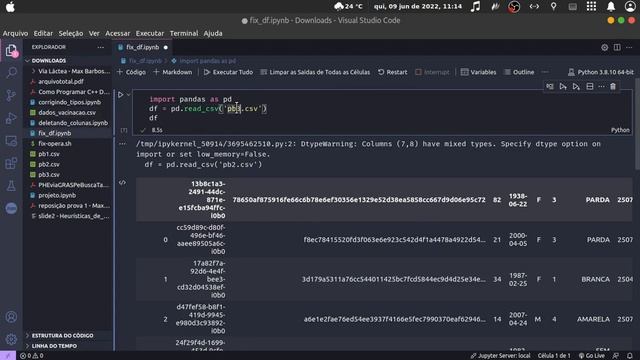This screenshot has height=360, width=640.
Task: Add a new Markdown cell
Action: coord(173,72)
